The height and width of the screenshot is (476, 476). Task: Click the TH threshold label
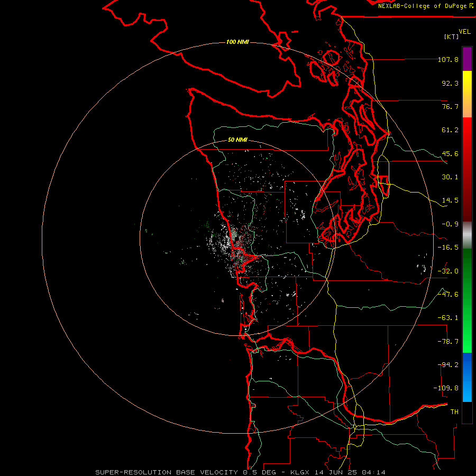454,412
